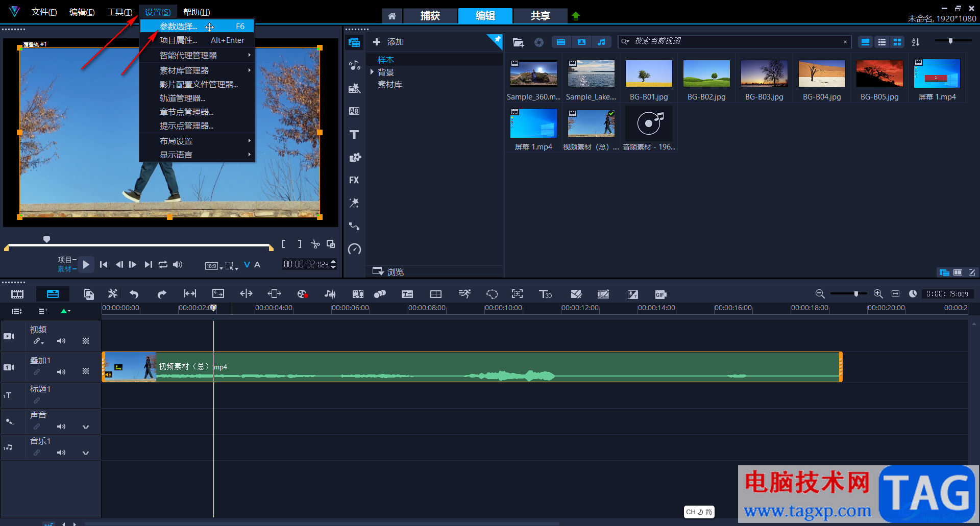Open the Sound Mixer tool

coord(330,294)
